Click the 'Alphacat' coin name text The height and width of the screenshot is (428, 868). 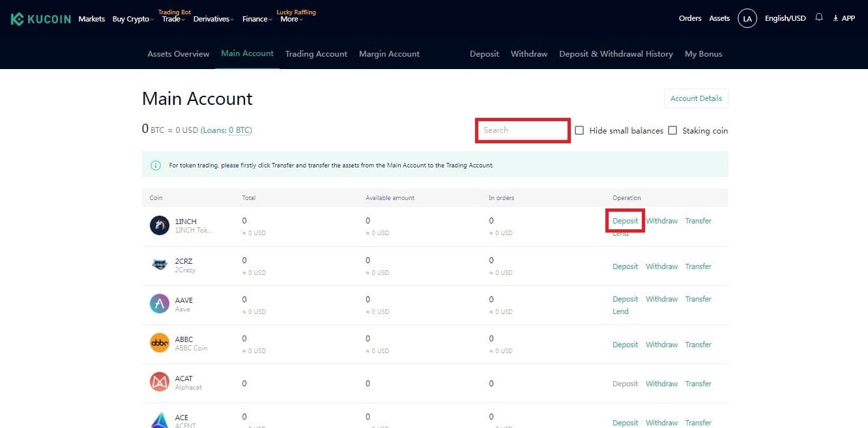tap(188, 388)
